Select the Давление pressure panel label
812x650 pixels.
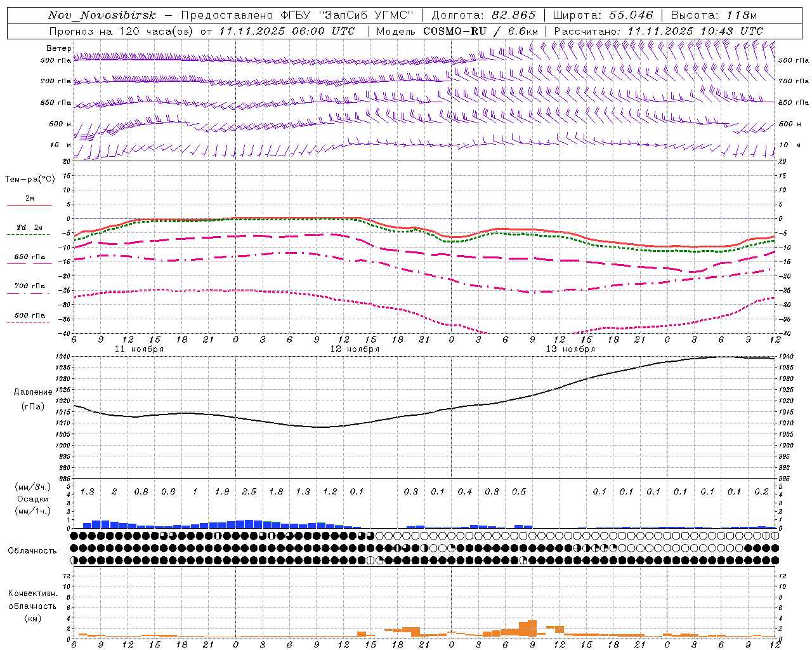33,392
